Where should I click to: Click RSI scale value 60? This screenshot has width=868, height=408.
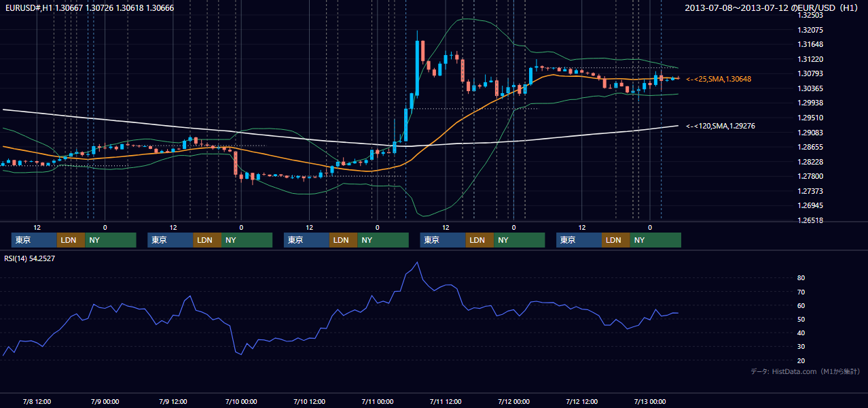(801, 305)
